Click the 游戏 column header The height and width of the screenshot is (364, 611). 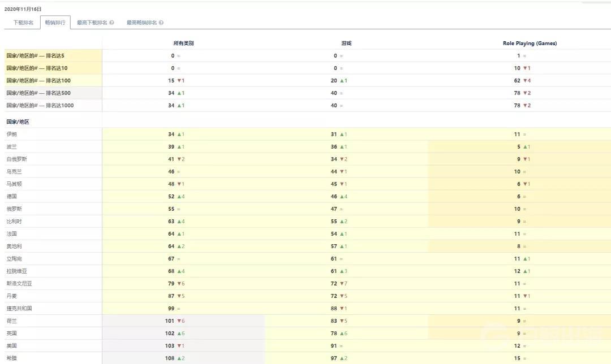346,44
